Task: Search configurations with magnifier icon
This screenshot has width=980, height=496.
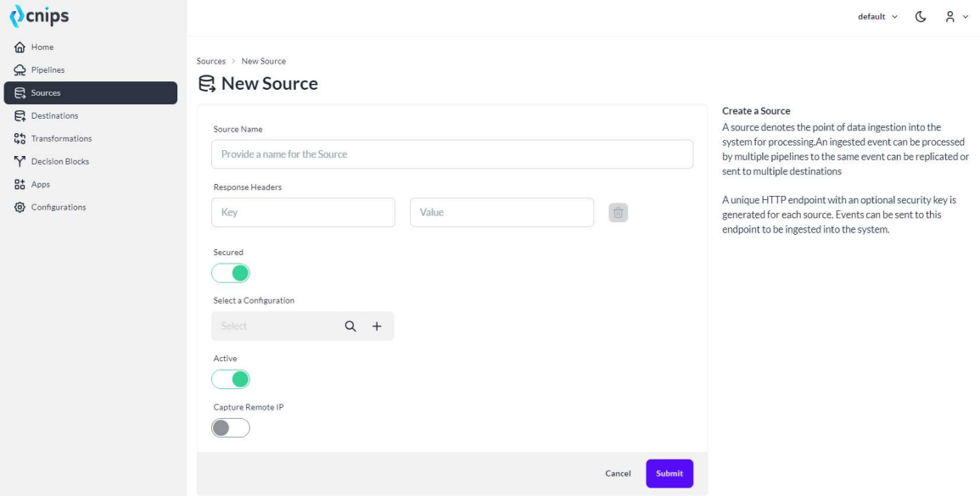Action: [350, 326]
